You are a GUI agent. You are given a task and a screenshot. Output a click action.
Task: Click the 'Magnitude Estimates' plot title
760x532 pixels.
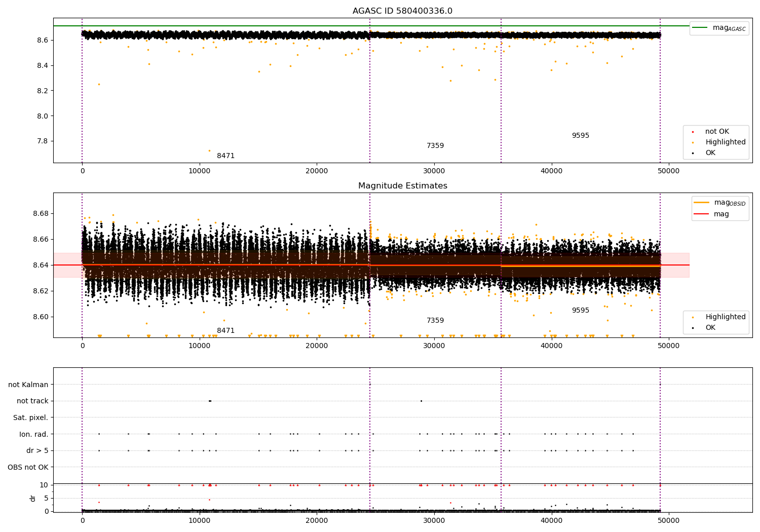click(402, 186)
